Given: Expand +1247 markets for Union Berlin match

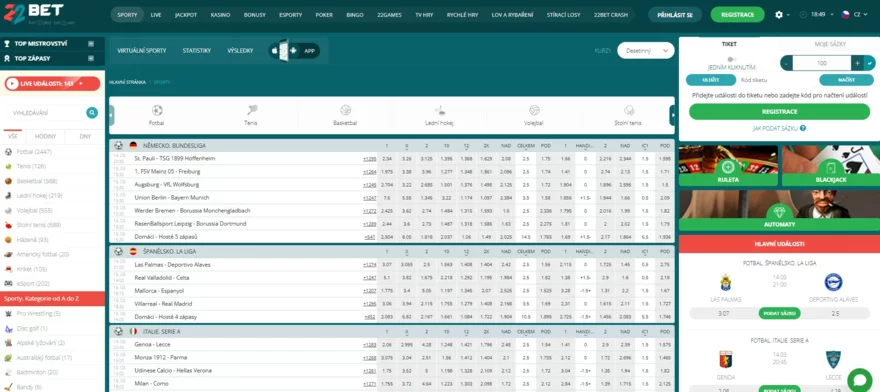Looking at the screenshot, I should [369, 198].
